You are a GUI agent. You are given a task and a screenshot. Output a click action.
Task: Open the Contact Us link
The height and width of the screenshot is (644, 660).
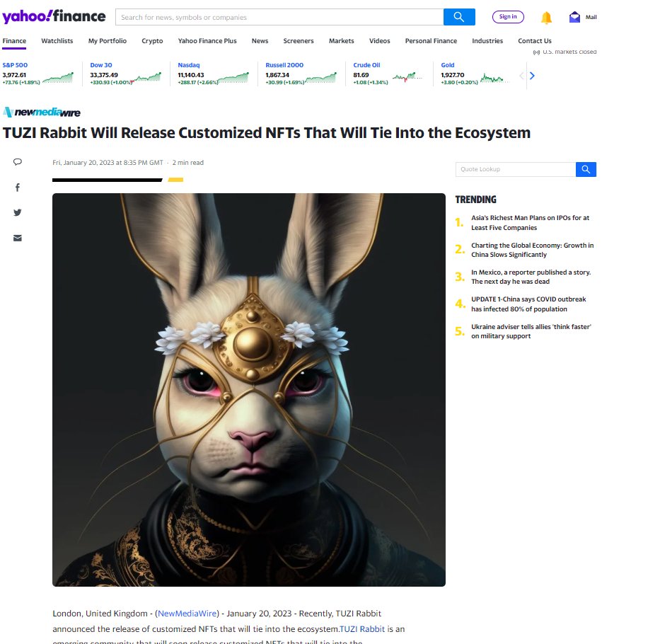coord(535,41)
